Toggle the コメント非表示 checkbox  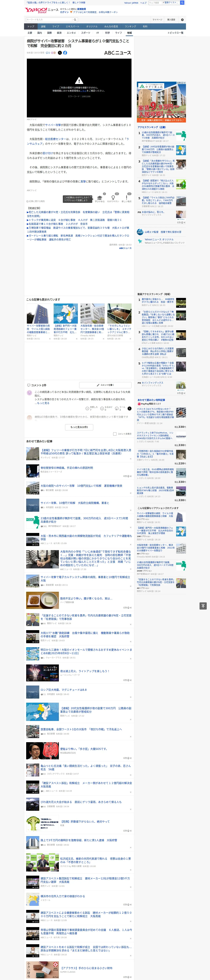(115, 434)
